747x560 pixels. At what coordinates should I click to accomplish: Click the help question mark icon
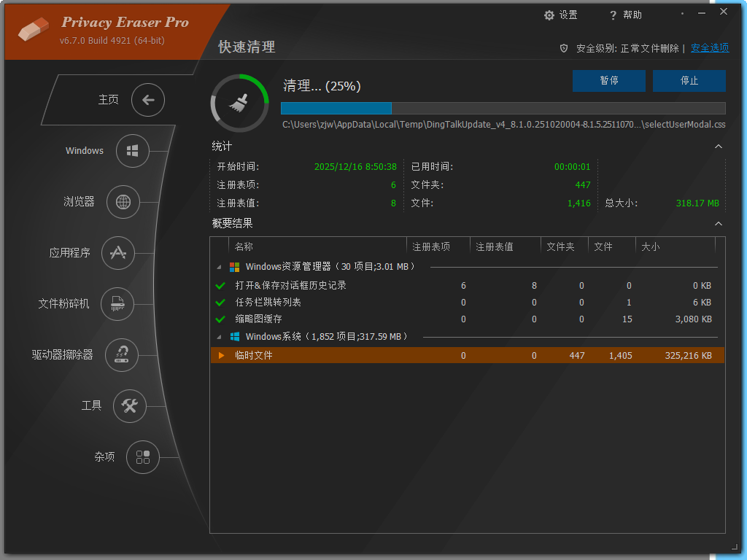coord(613,15)
